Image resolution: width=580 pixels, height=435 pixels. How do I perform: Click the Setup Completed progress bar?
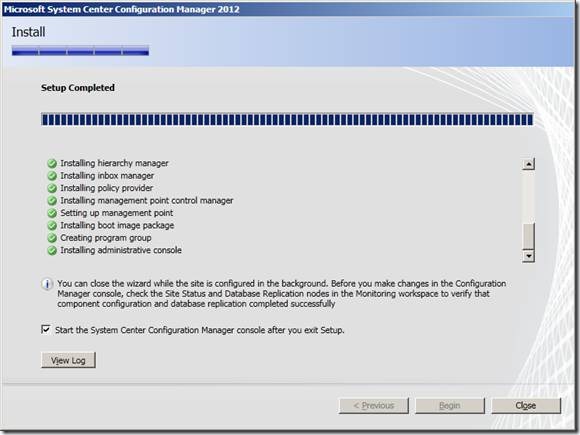pyautogui.click(x=287, y=119)
